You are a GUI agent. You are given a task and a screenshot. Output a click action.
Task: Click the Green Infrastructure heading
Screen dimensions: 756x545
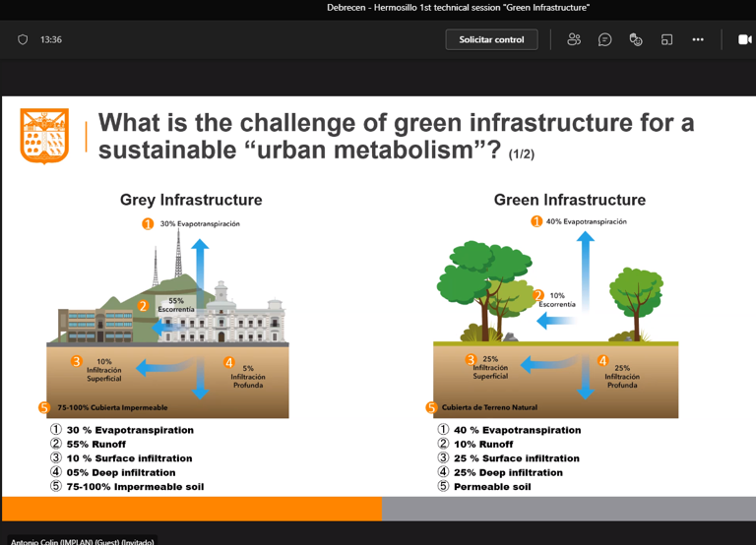569,200
